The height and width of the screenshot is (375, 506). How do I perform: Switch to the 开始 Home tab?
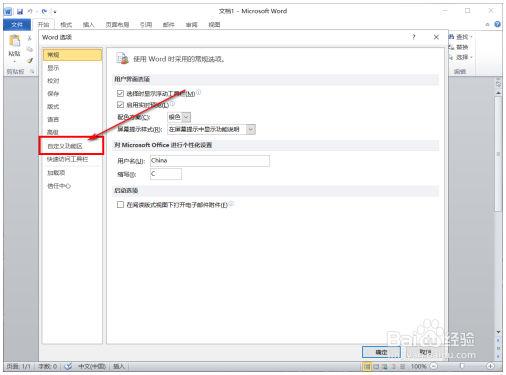tap(43, 24)
